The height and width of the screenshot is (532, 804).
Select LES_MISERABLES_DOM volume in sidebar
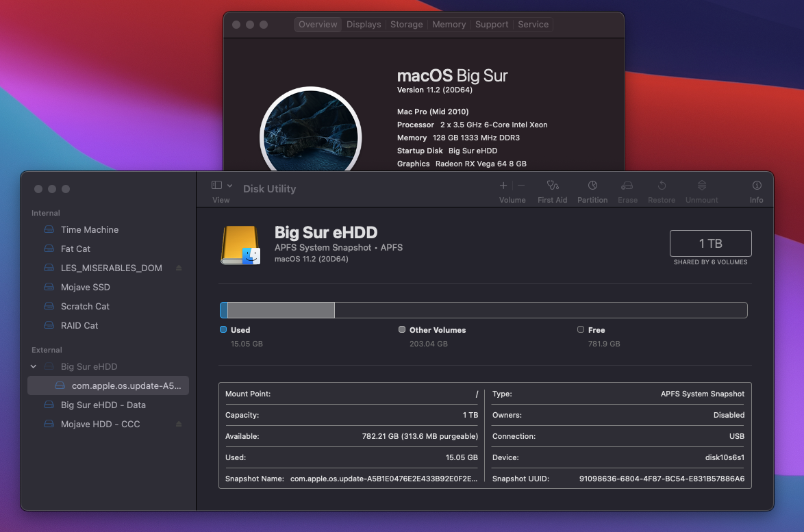[108, 268]
